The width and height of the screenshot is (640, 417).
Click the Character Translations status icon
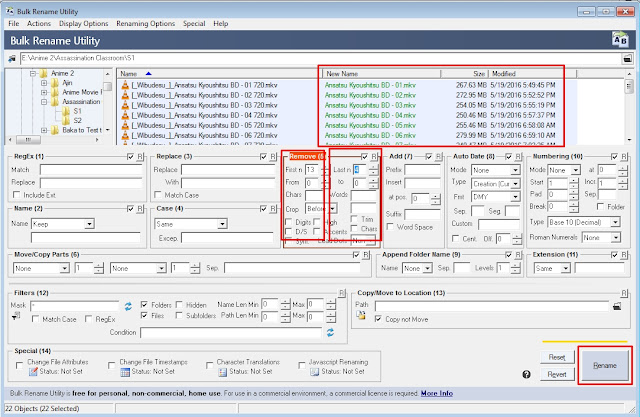[222, 372]
